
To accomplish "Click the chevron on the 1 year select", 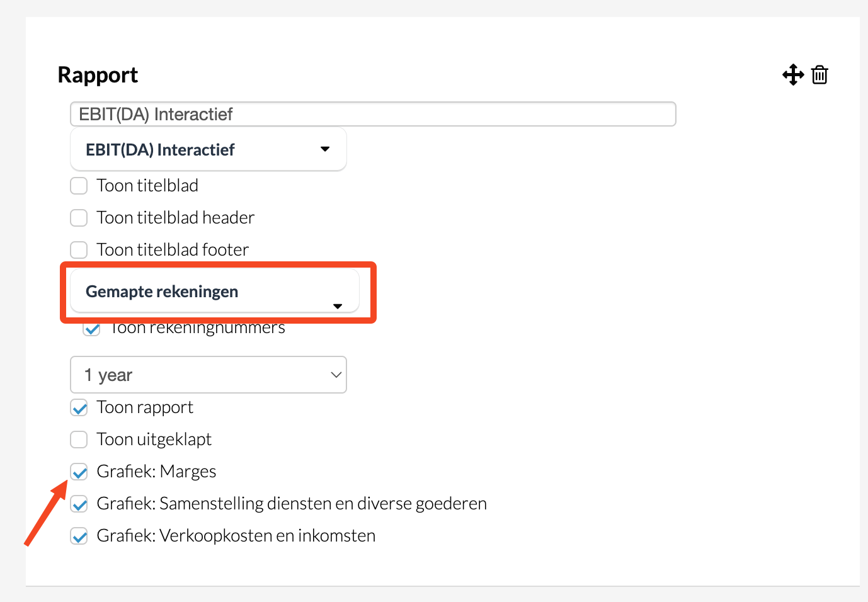I will tap(336, 375).
